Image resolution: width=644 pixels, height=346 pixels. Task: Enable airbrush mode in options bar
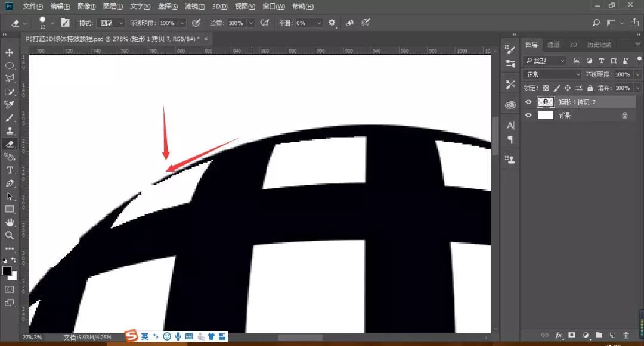click(264, 23)
